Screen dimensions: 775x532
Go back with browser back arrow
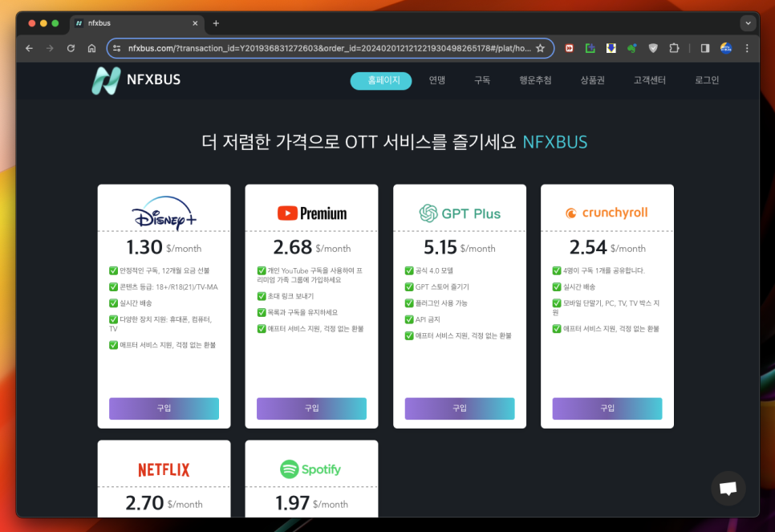(29, 48)
